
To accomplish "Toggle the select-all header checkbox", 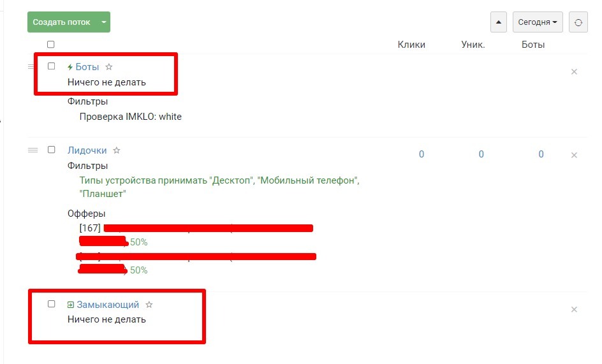I will 50,45.
